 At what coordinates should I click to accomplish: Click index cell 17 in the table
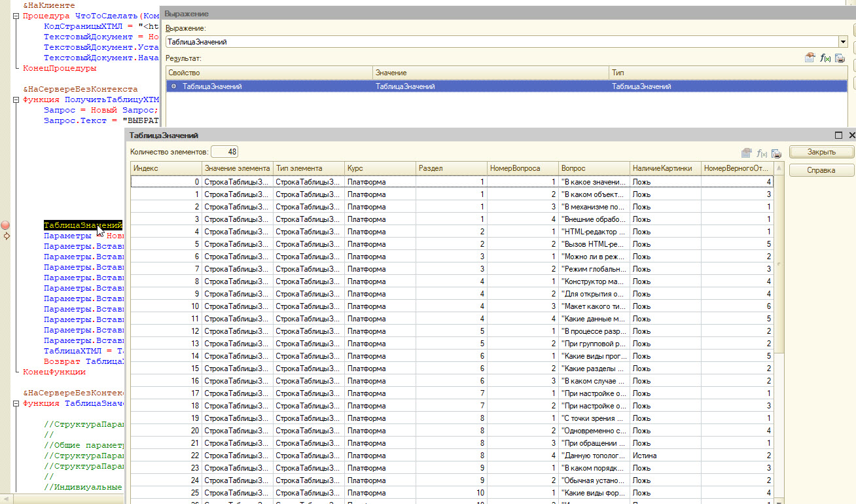166,393
